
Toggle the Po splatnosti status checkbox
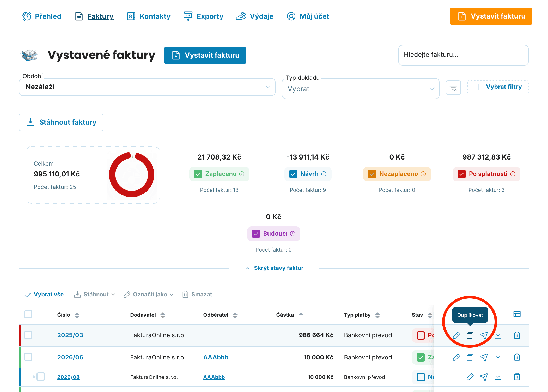tap(462, 174)
